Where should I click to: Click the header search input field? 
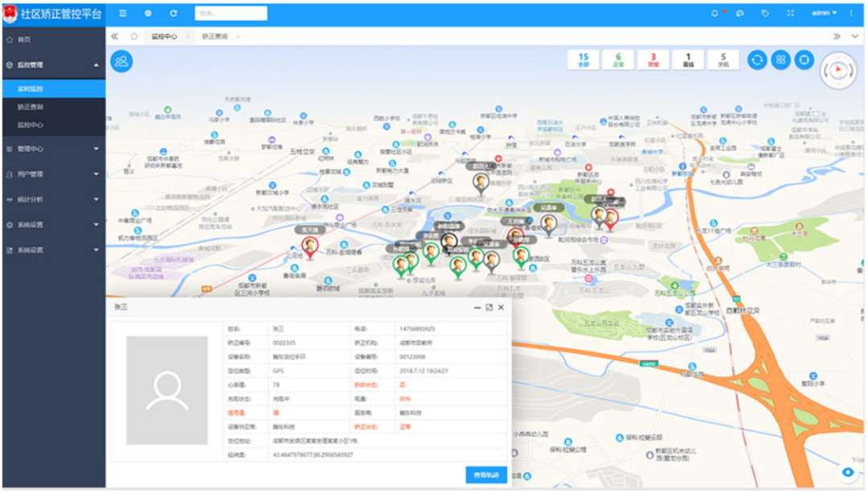231,14
